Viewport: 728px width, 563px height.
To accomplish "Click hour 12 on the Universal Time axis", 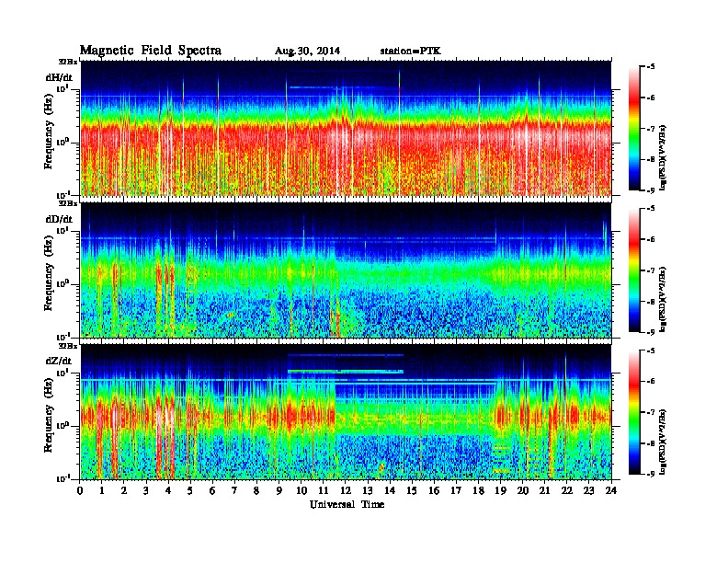I will (x=346, y=491).
